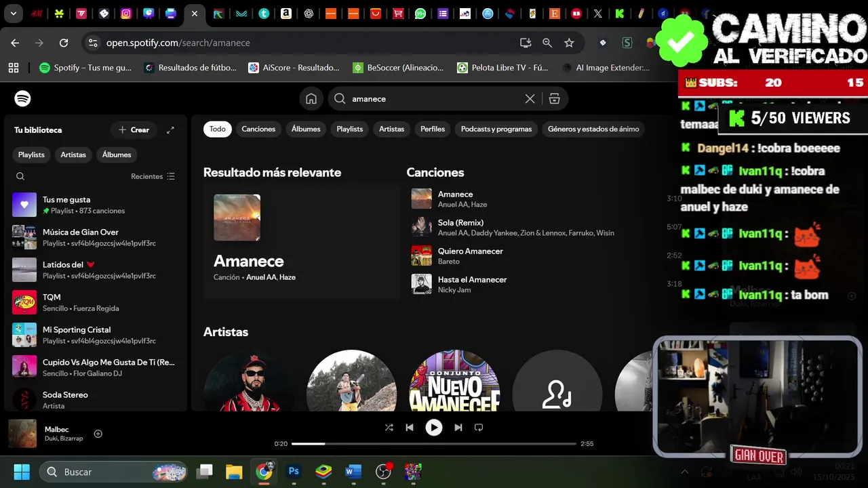868x488 pixels.
Task: Open BeSoccer bookmark
Action: coord(398,68)
